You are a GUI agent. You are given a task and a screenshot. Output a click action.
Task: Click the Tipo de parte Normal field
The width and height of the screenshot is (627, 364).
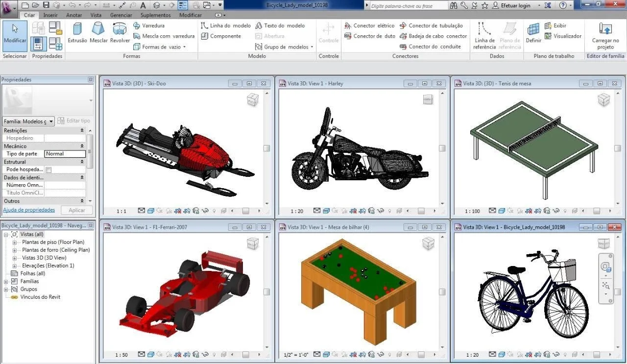pos(65,154)
